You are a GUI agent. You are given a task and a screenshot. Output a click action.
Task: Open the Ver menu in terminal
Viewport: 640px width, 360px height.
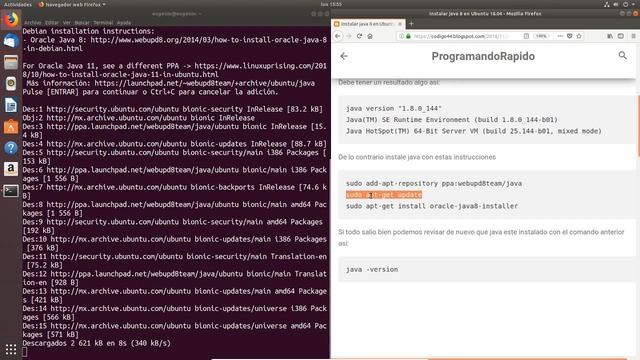(x=67, y=23)
